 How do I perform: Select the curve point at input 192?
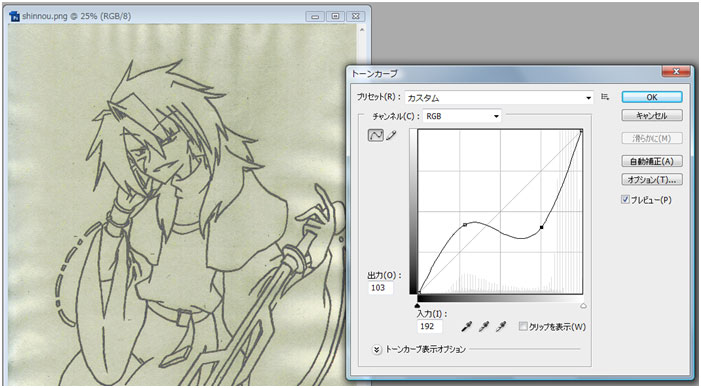point(542,228)
